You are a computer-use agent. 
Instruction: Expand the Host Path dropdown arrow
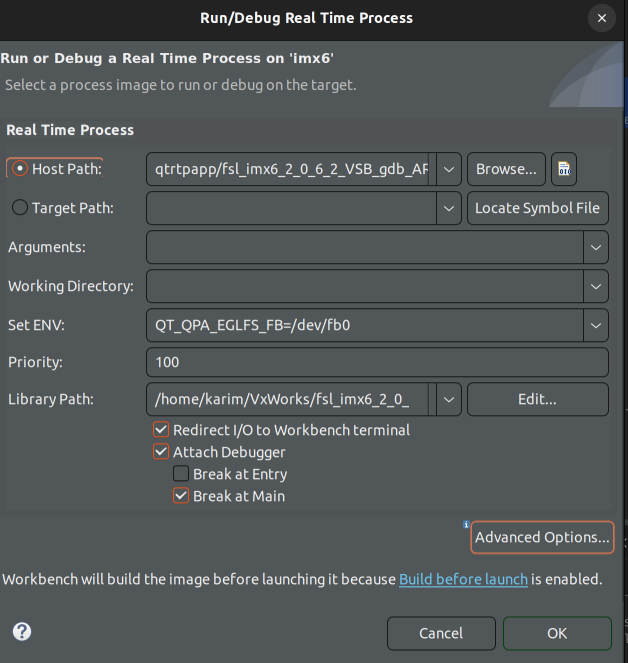click(x=449, y=169)
